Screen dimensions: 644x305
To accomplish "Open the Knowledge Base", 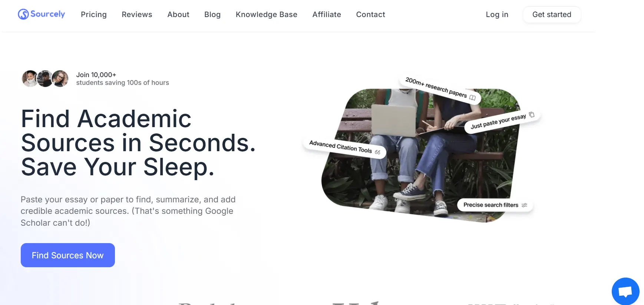I will pyautogui.click(x=267, y=14).
